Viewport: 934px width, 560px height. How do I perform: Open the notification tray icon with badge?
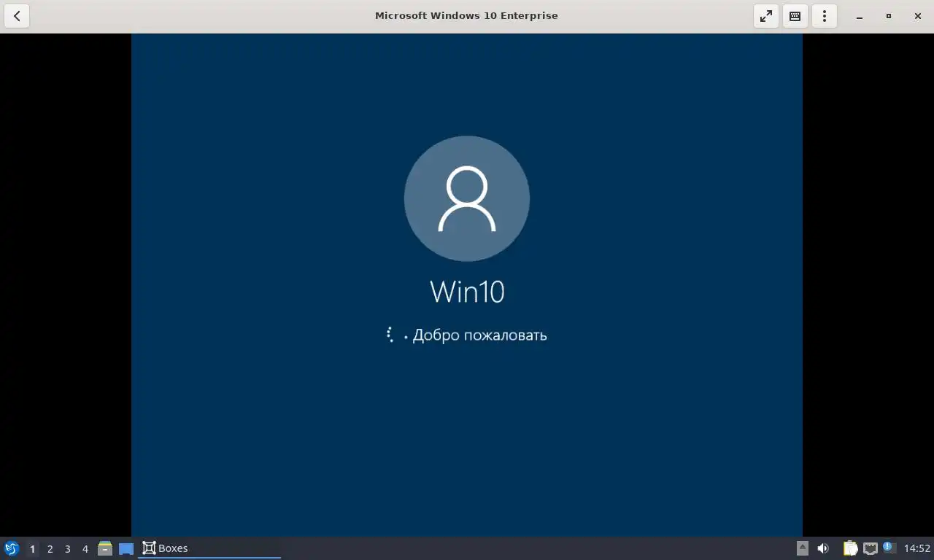coord(889,548)
